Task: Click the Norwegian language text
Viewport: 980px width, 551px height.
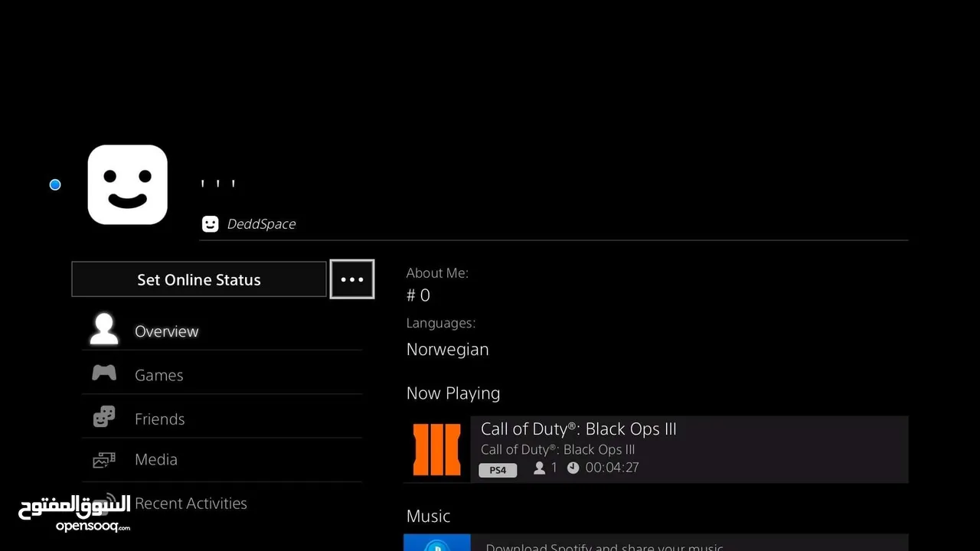Action: tap(447, 349)
